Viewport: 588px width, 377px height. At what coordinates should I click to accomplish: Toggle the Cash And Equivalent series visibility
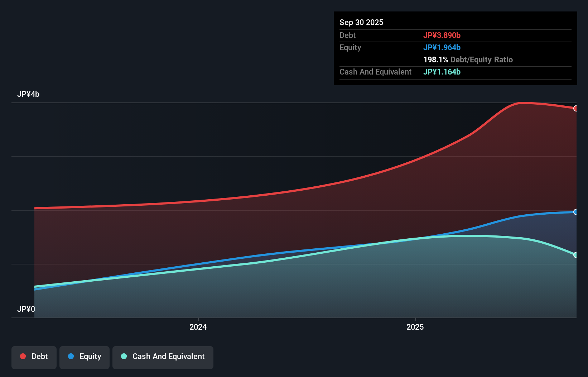pyautogui.click(x=163, y=357)
